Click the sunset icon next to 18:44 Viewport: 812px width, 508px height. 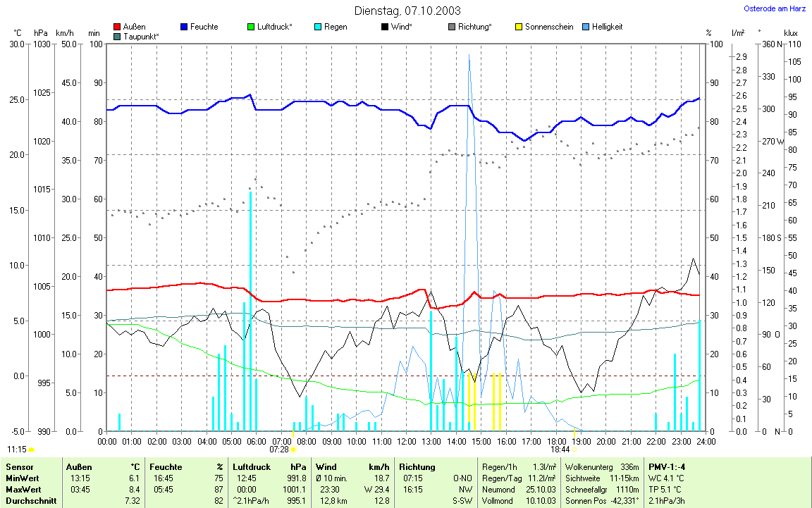574,449
